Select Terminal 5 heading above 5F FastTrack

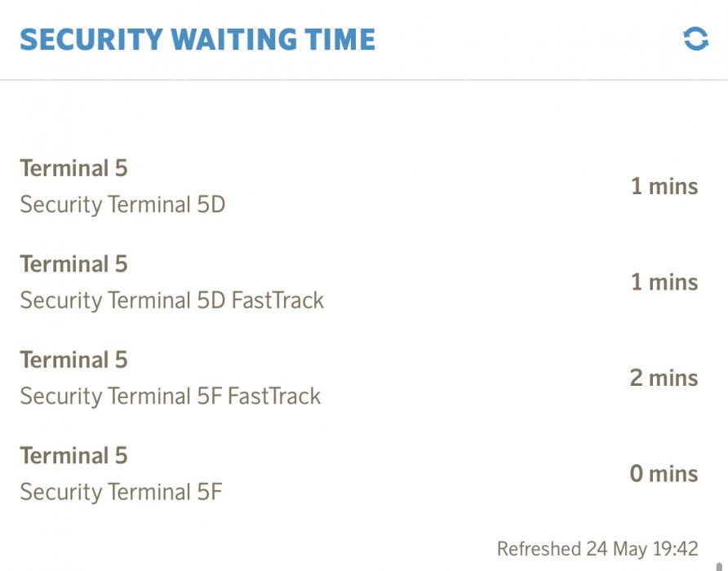(73, 360)
